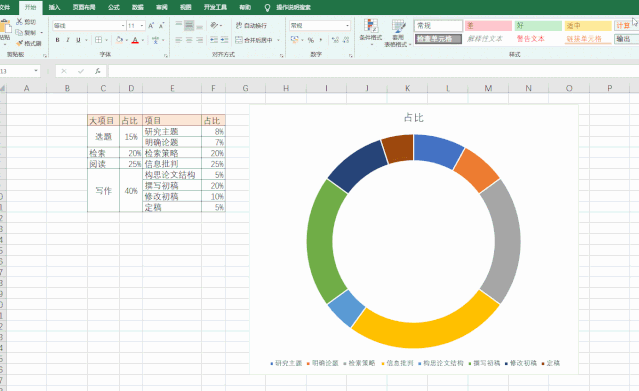Toggle align text right
Viewport: 639px width, 391px height.
pos(199,40)
